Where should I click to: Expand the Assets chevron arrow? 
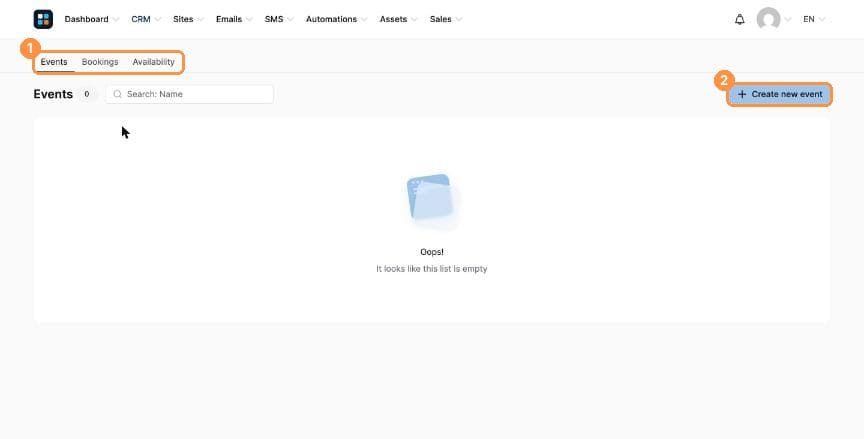coord(414,20)
